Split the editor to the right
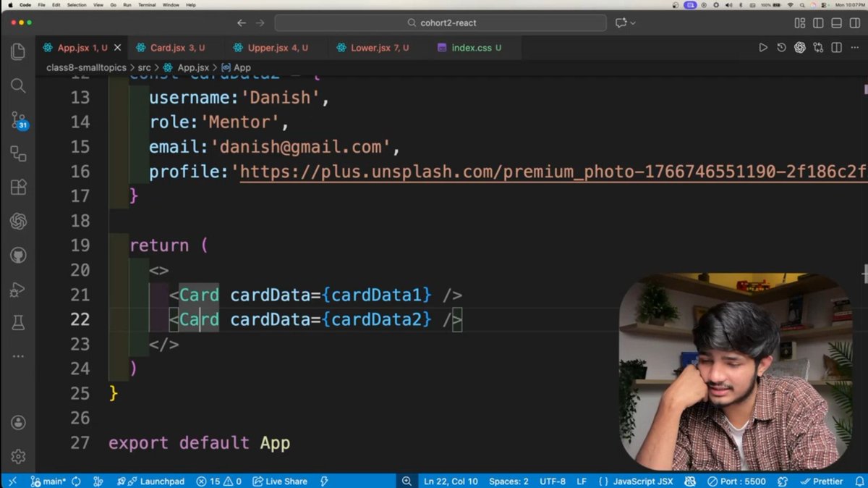The height and width of the screenshot is (488, 868). coord(836,48)
